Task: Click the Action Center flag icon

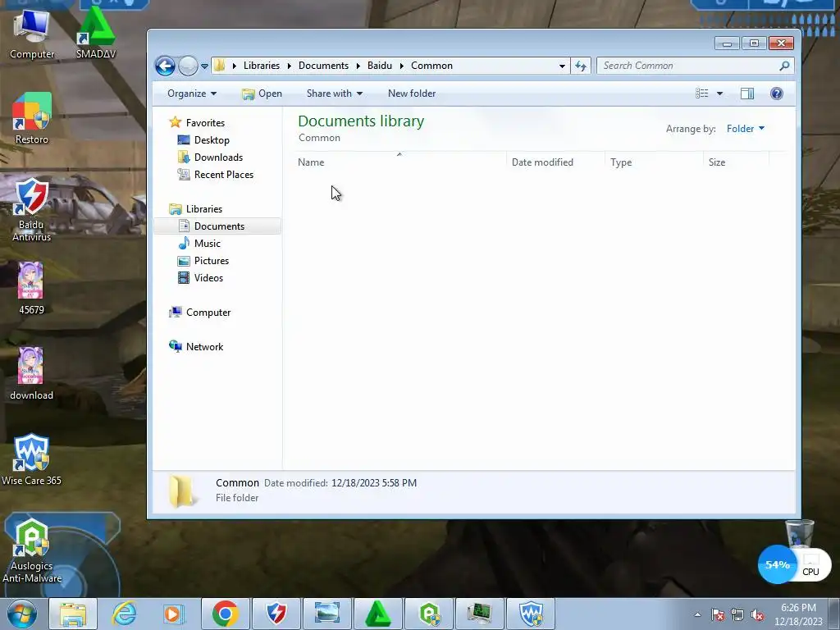Action: [x=718, y=615]
